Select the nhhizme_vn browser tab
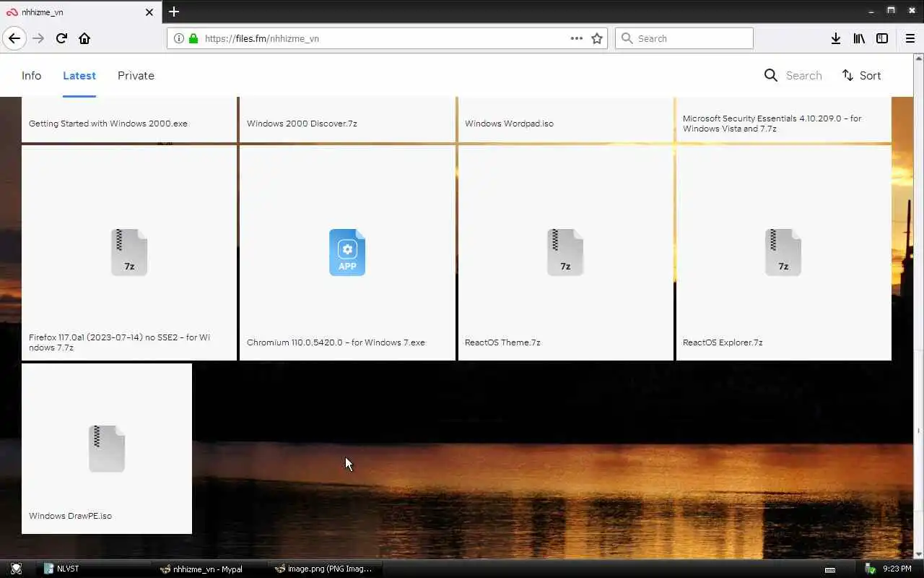 (x=79, y=12)
